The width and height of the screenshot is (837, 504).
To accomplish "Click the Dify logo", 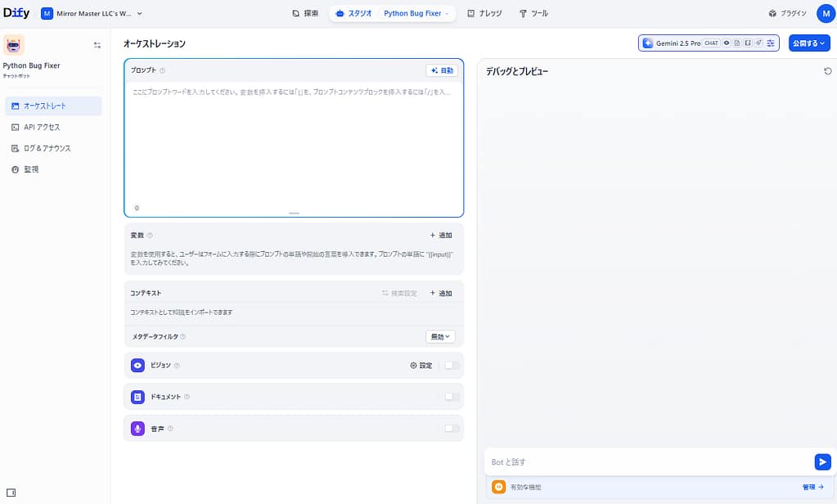I will [x=16, y=13].
